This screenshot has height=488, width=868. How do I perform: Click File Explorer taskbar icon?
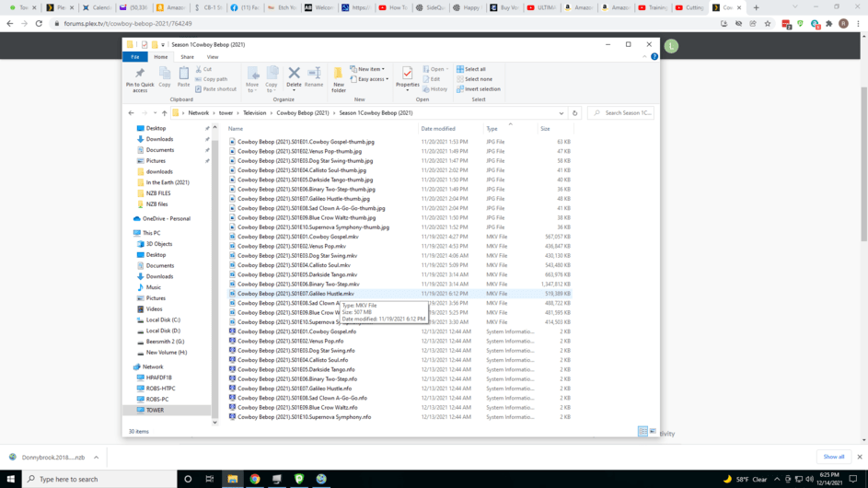[233, 479]
